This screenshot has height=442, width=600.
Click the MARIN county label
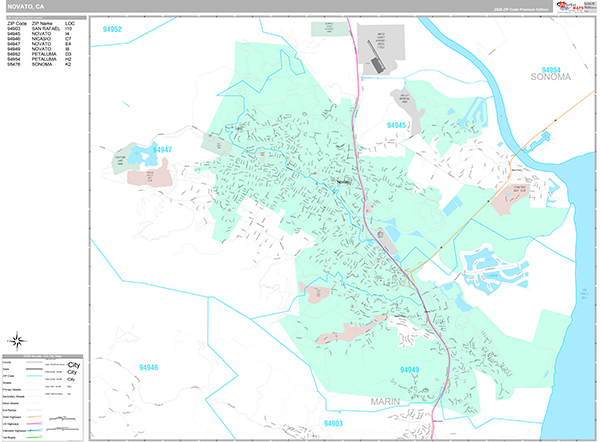tap(385, 402)
